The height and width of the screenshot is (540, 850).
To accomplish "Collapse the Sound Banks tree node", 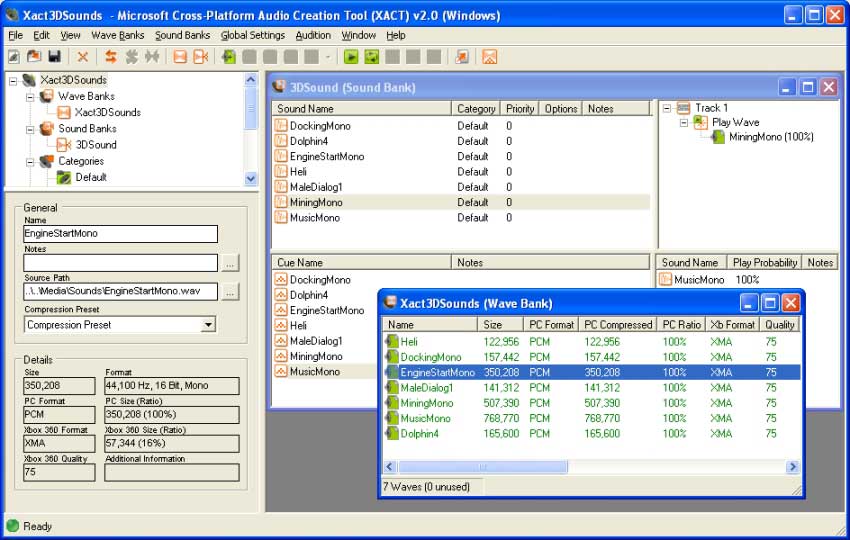I will pos(30,130).
